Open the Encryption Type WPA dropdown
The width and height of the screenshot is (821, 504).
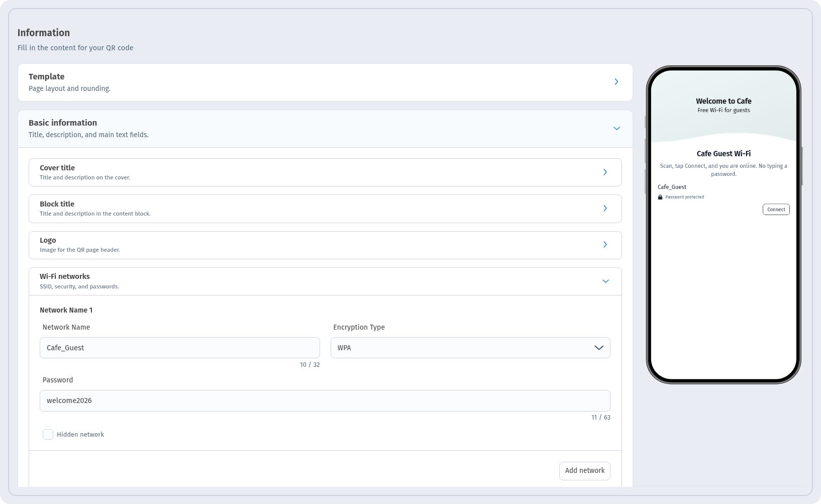click(x=470, y=348)
